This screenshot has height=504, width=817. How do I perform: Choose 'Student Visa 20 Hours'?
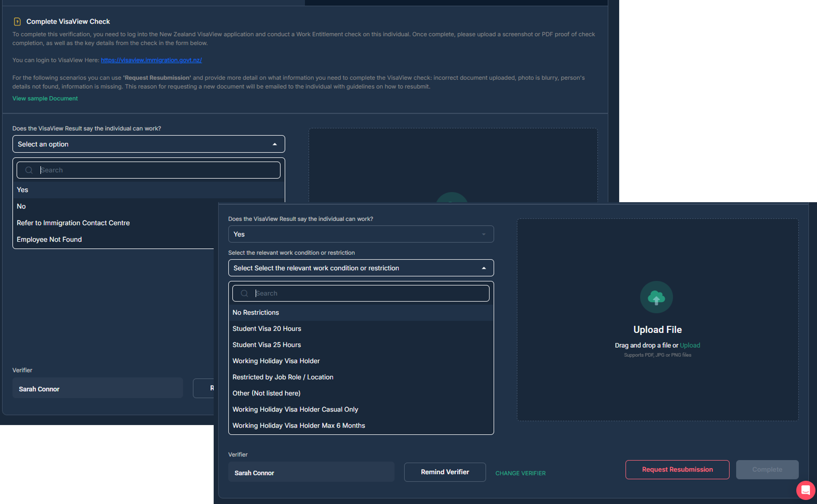(x=361, y=329)
